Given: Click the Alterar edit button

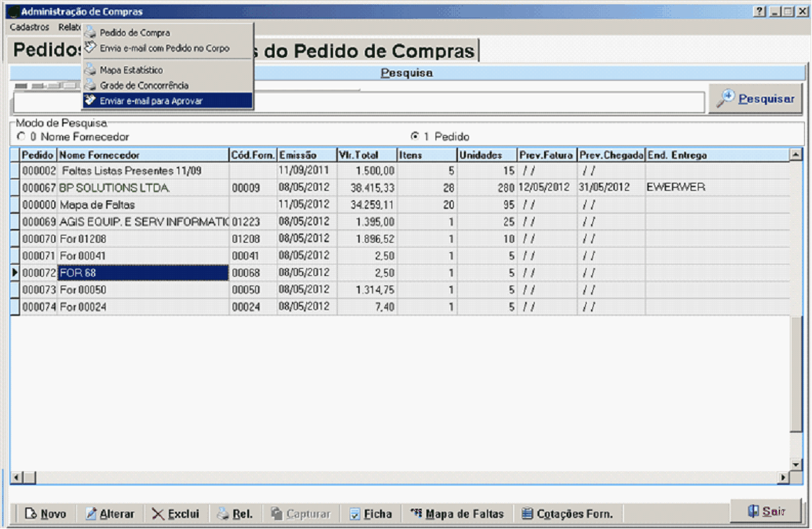Looking at the screenshot, I should click(110, 514).
